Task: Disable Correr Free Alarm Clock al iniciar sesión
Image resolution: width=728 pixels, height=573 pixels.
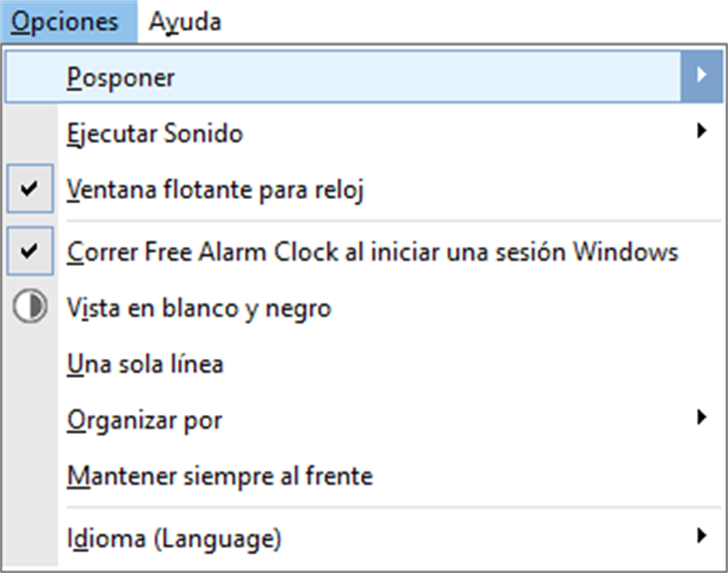Action: pos(372,252)
